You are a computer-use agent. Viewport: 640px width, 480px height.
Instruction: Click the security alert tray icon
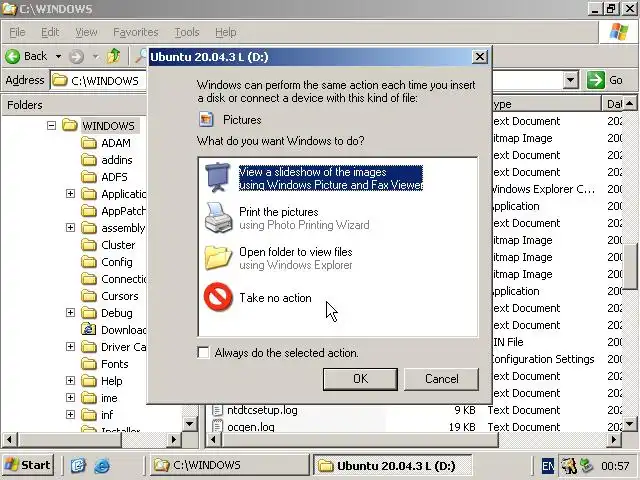[x=568, y=465]
